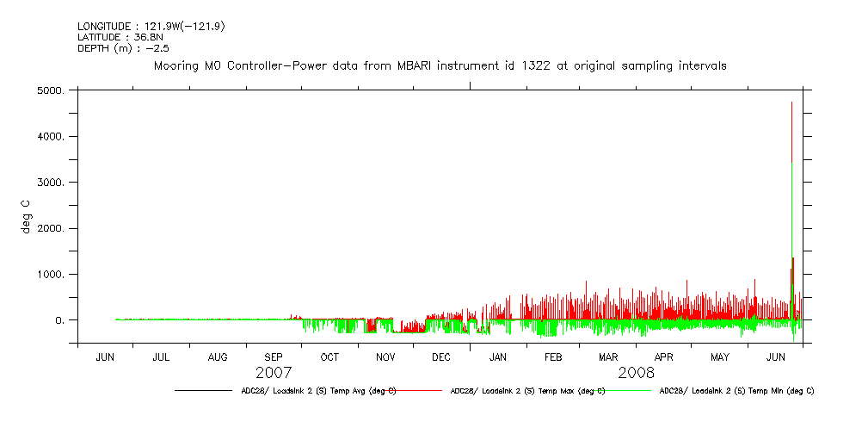Select the SEP month label on x-axis

click(274, 357)
